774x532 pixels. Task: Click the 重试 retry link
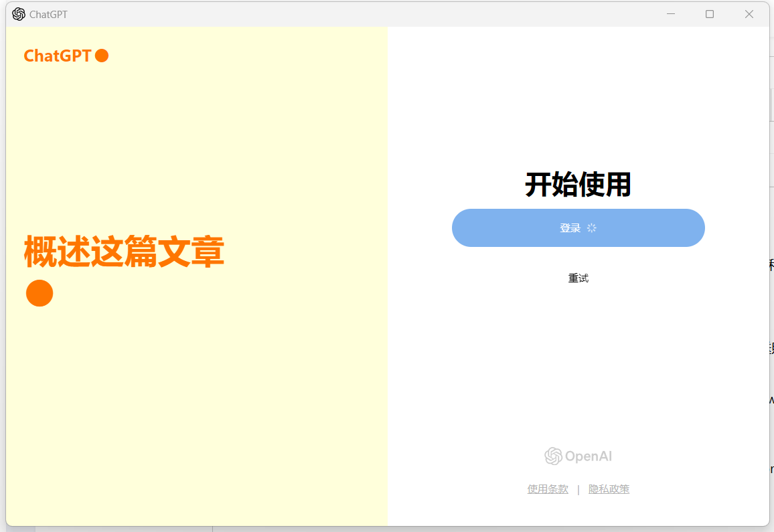point(578,278)
